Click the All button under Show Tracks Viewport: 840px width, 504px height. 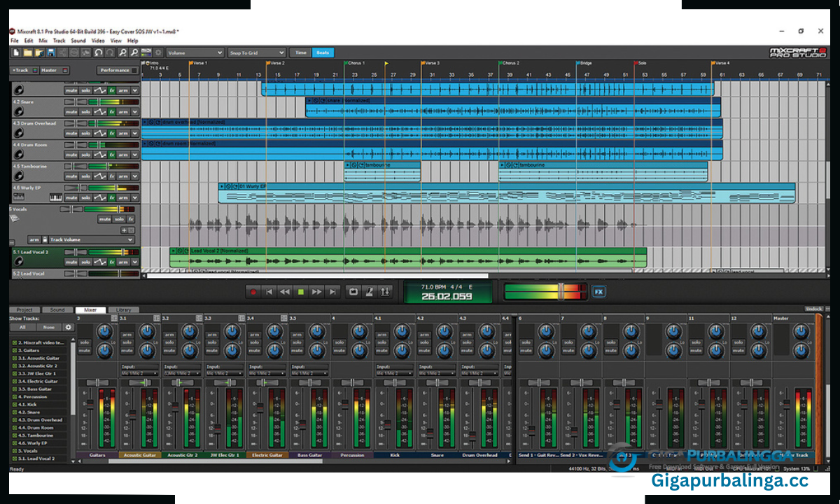[22, 328]
